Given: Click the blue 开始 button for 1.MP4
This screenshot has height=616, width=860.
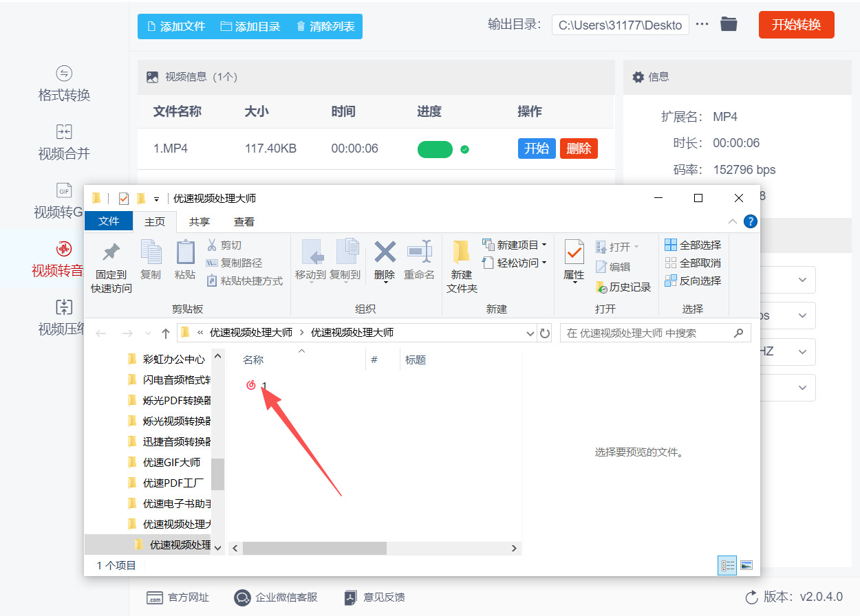Looking at the screenshot, I should click(536, 148).
